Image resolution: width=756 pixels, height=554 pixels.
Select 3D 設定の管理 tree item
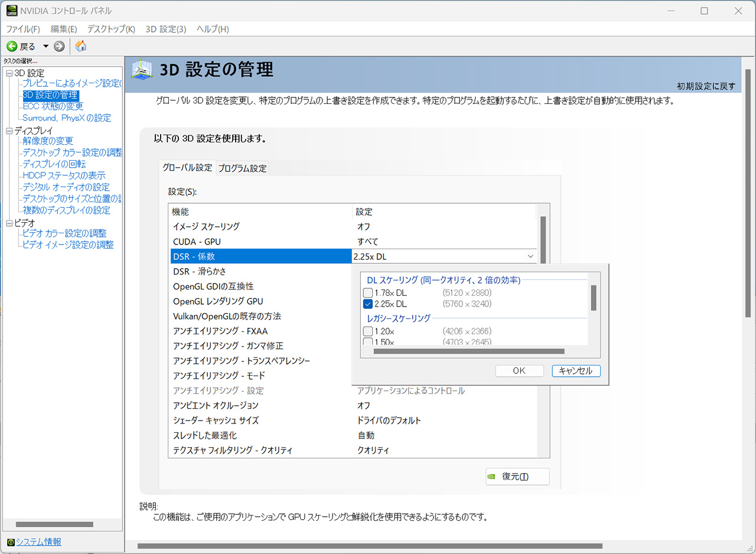(50, 94)
